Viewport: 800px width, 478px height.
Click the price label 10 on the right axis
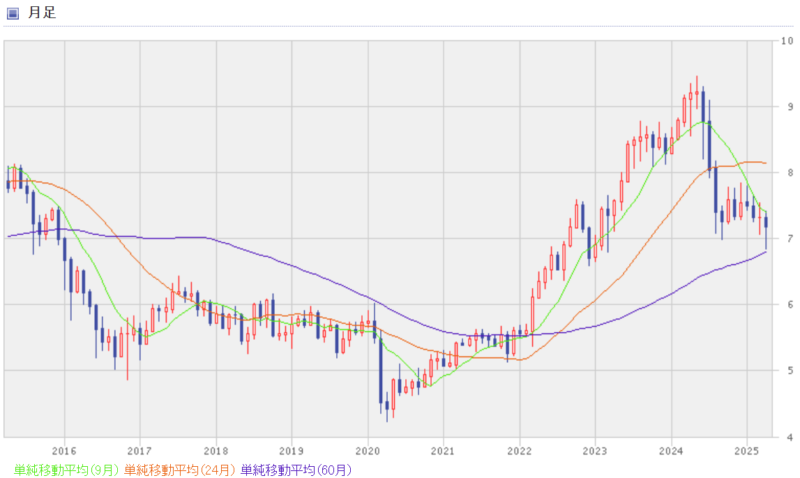click(x=791, y=41)
